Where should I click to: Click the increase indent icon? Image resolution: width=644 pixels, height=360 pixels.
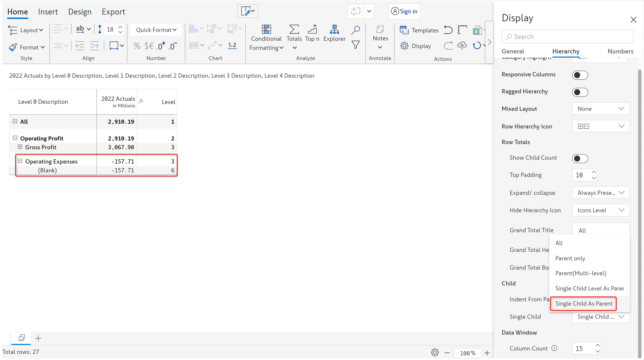(x=94, y=46)
